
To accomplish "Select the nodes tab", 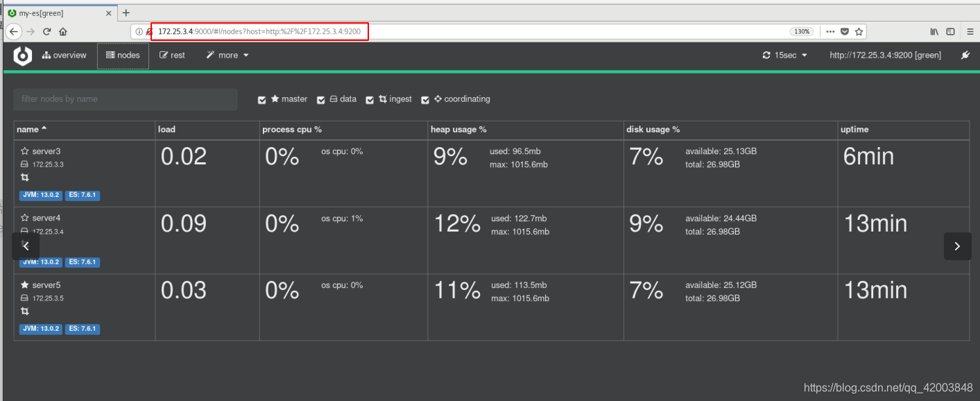I will click(x=123, y=56).
